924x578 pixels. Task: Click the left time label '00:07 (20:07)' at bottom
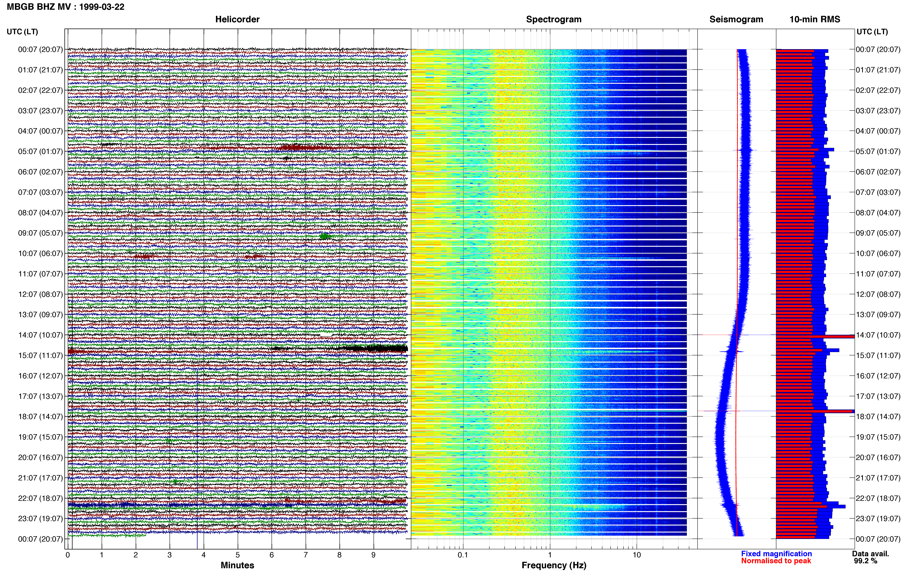pos(41,539)
